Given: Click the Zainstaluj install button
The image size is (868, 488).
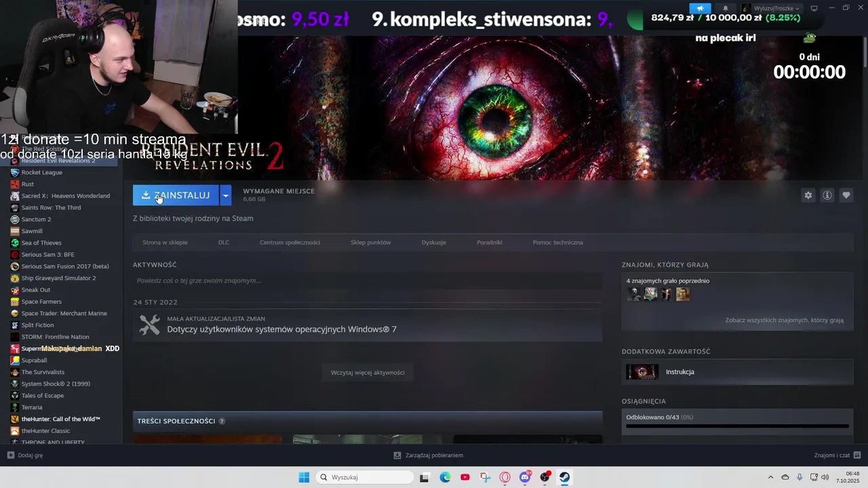Looking at the screenshot, I should tap(176, 195).
